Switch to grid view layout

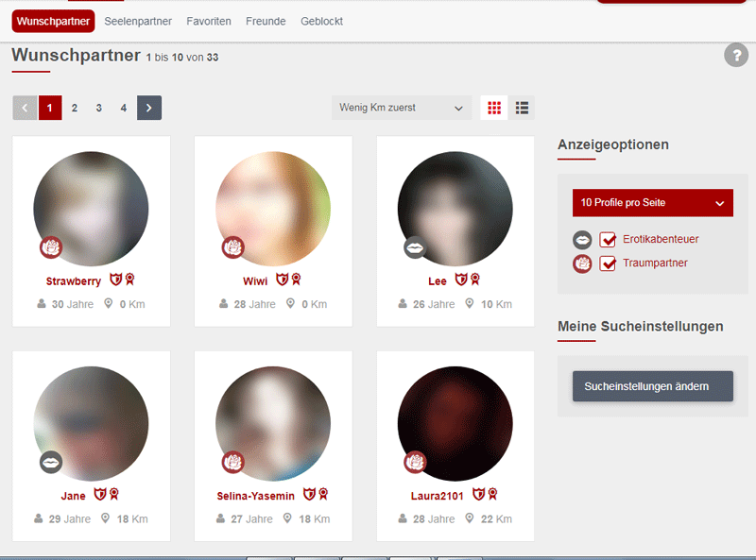[494, 108]
